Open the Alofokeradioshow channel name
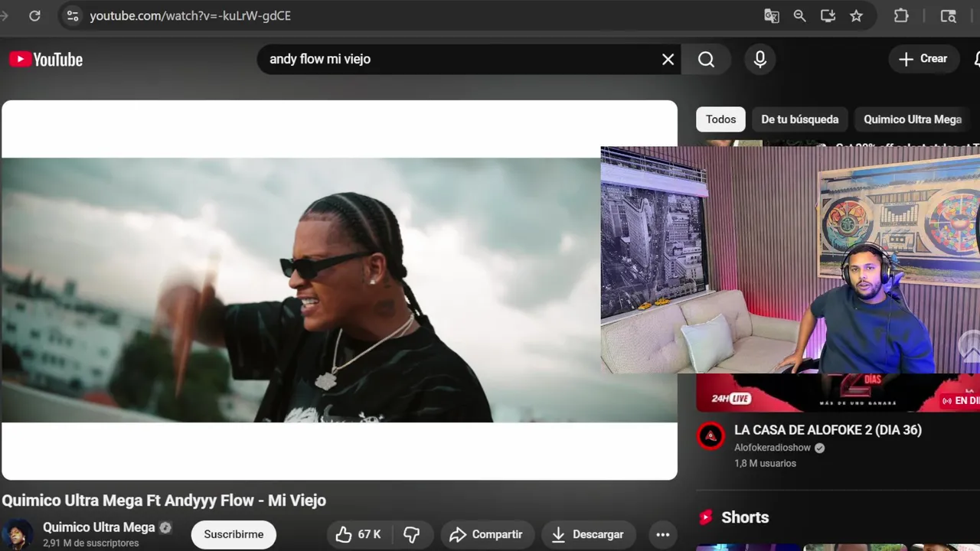980x551 pixels. (x=773, y=448)
